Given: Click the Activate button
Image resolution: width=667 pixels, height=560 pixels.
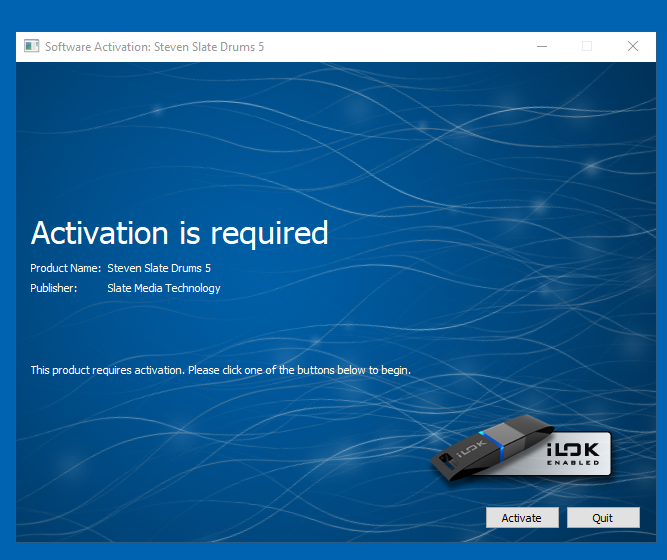Looking at the screenshot, I should click(522, 517).
